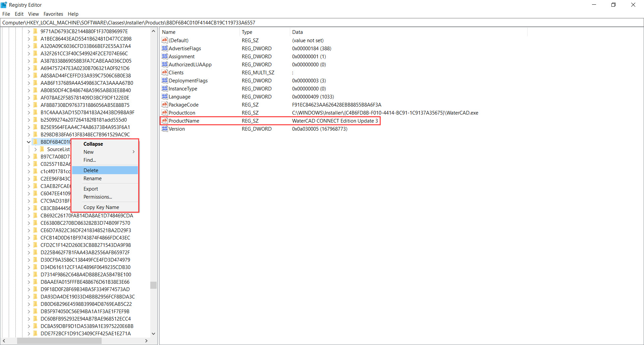Click the tree pane horizontal scrollbar thumb

pos(59,341)
